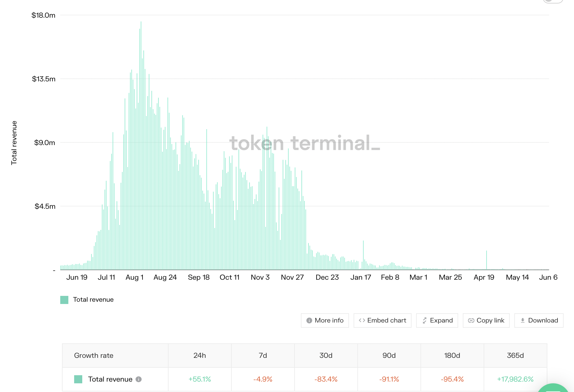Select the 24h growth rate column header
Image resolution: width=574 pixels, height=392 pixels.
(x=200, y=356)
